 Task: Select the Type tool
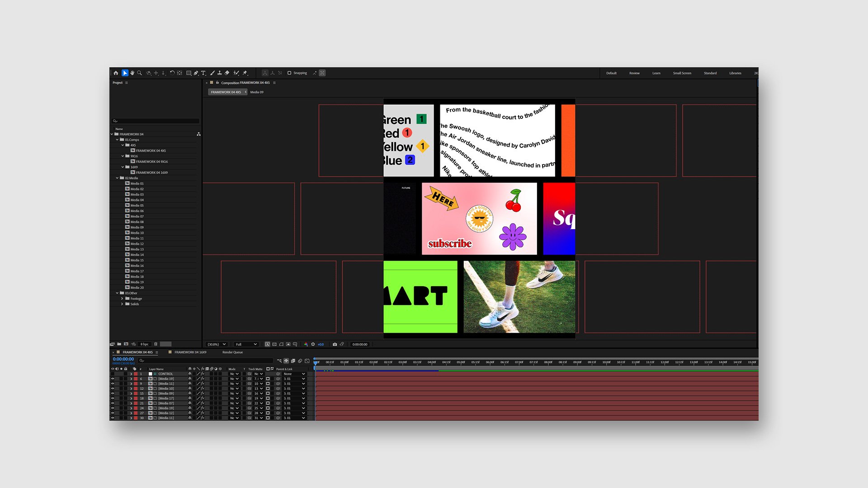click(203, 73)
